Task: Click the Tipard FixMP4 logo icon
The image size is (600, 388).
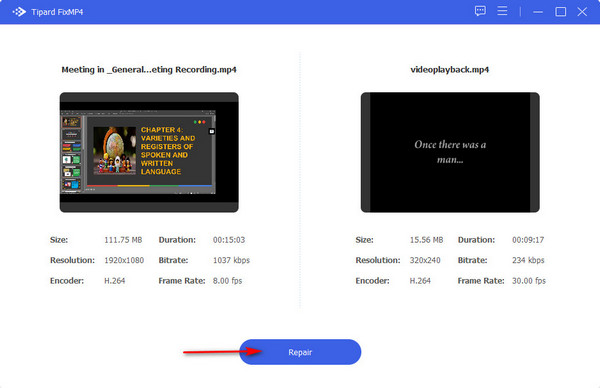Action: (x=19, y=12)
